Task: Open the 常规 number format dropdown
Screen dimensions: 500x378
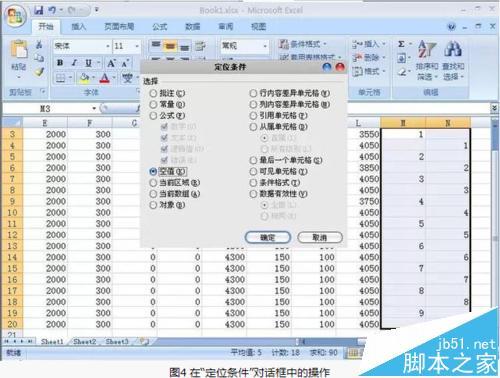Action: pos(265,46)
